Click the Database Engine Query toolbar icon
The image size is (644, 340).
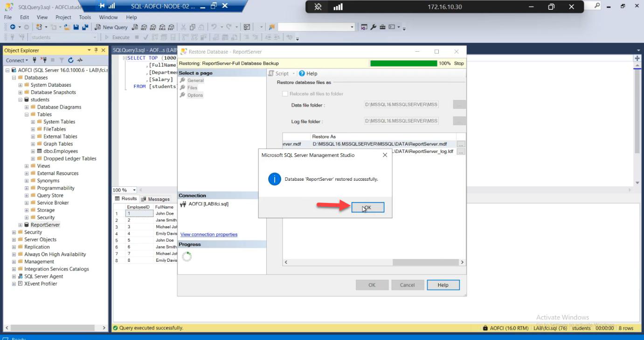(135, 27)
